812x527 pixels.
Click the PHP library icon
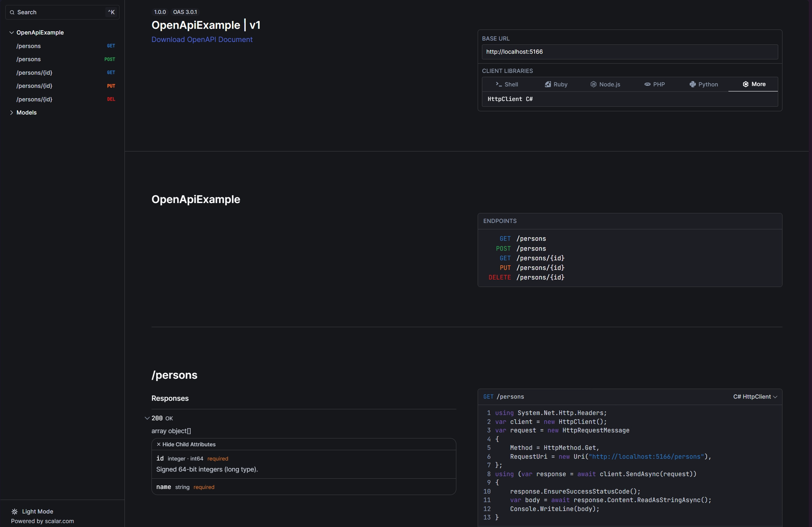[x=647, y=84]
